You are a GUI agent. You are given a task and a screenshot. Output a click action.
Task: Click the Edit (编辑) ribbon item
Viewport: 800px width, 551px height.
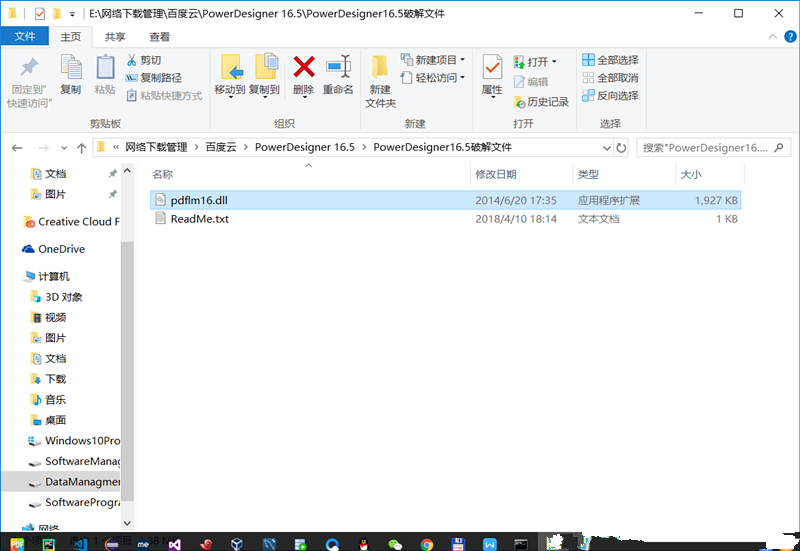(531, 82)
